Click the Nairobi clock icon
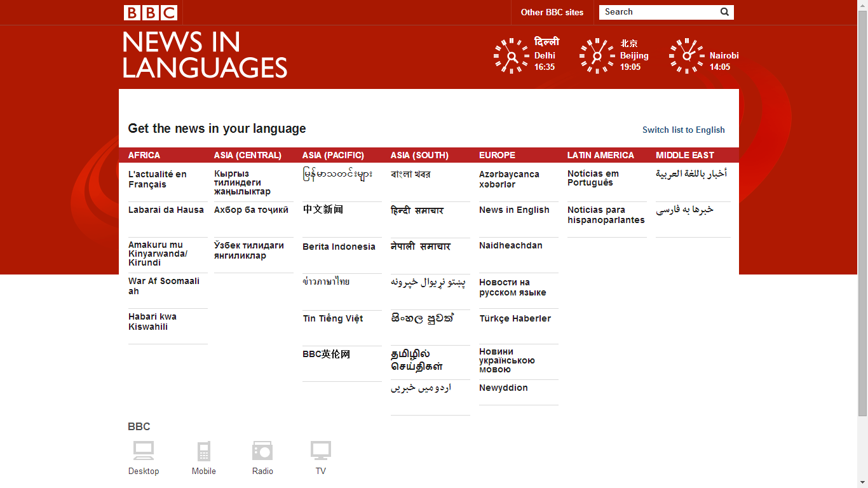 (686, 56)
